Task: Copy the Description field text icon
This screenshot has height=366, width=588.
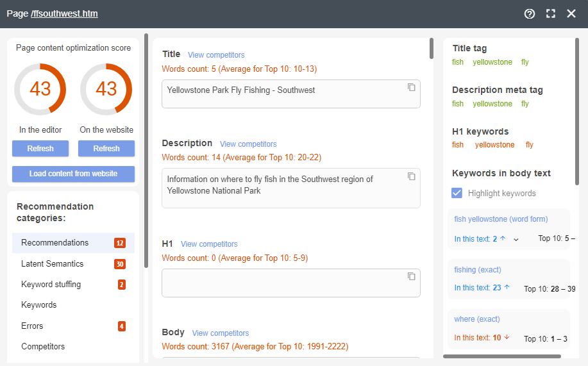Action: pos(412,176)
